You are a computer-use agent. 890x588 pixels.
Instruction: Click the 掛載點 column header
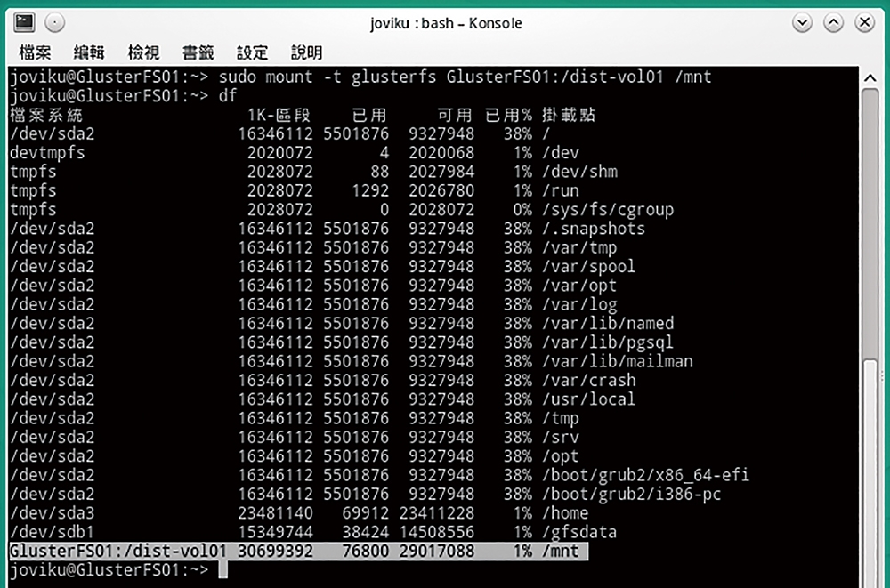click(568, 115)
